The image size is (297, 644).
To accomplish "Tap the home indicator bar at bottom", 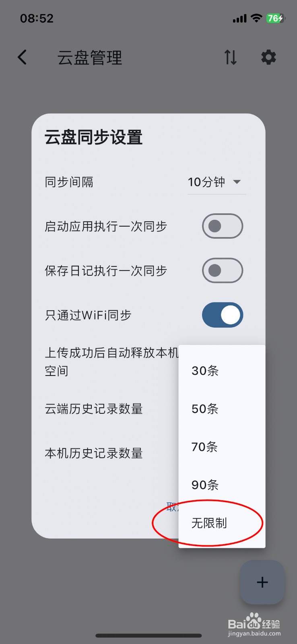I will pyautogui.click(x=148, y=636).
